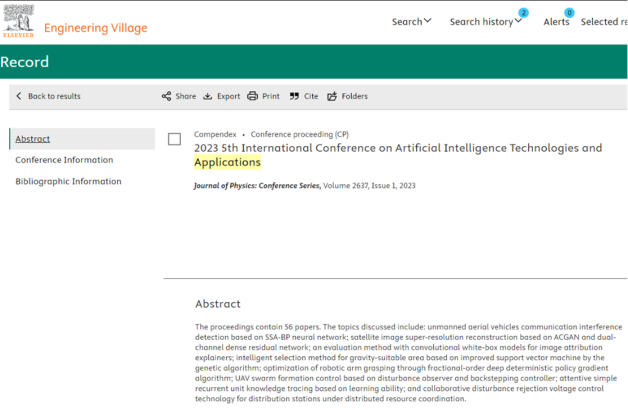The image size is (628, 410).
Task: Click the Volume 2637, Issue 1, 2023 text
Action: click(x=369, y=185)
